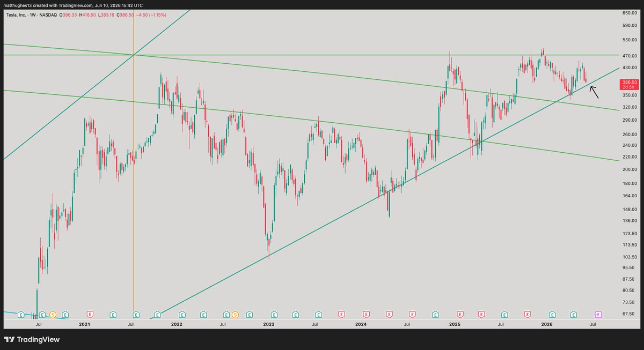Screen dimensions: 644x350
Task: Open last green earnings marker before purple one
Action: point(573,314)
